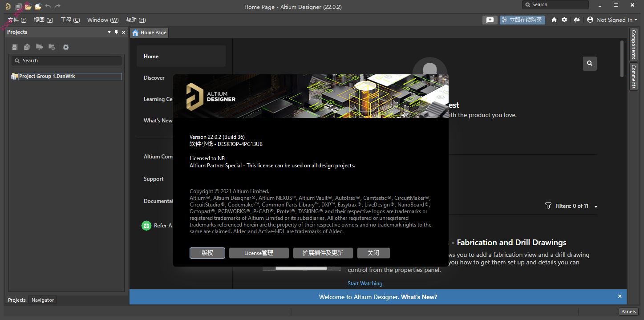Click the folder options icon in Projects panel
The height and width of the screenshot is (320, 644).
(x=52, y=47)
